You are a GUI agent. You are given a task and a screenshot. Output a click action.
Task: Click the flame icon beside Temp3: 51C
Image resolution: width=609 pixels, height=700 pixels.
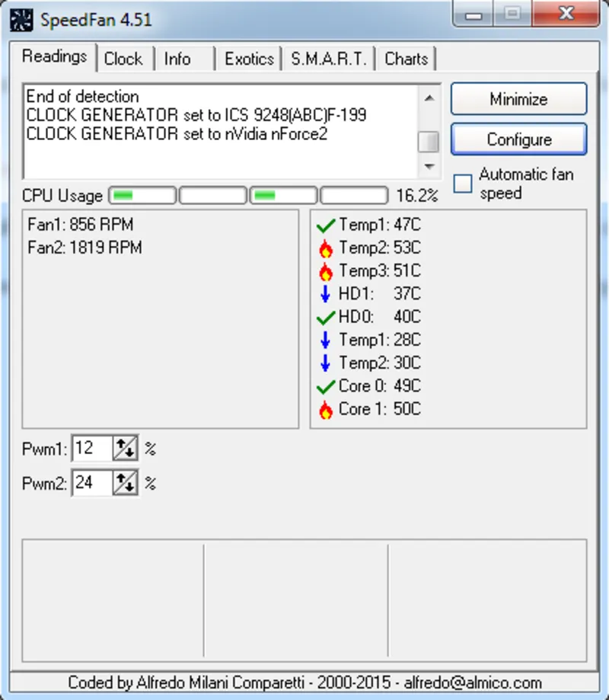pyautogui.click(x=326, y=271)
